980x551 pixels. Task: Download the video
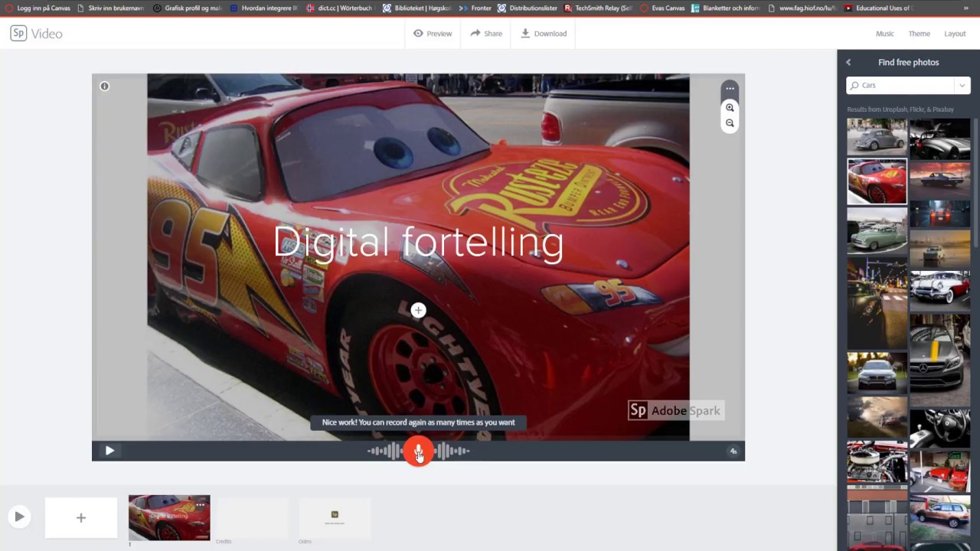click(544, 34)
